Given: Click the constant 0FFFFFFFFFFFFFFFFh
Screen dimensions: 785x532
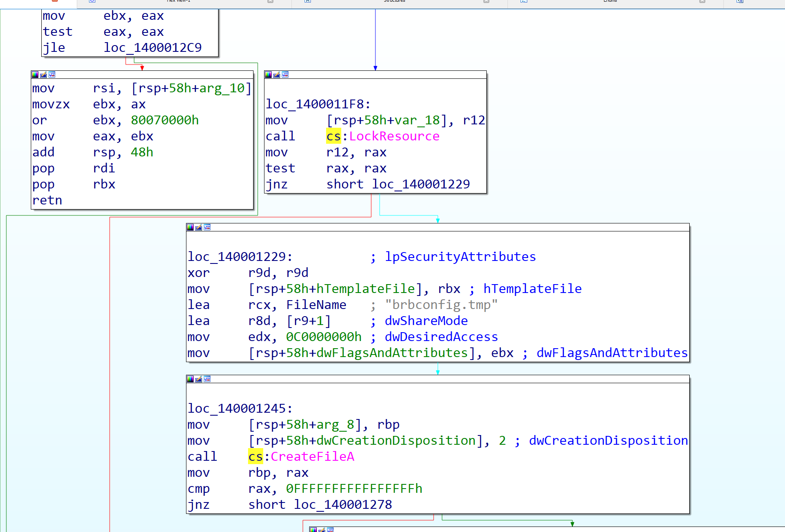Looking at the screenshot, I should point(354,489).
